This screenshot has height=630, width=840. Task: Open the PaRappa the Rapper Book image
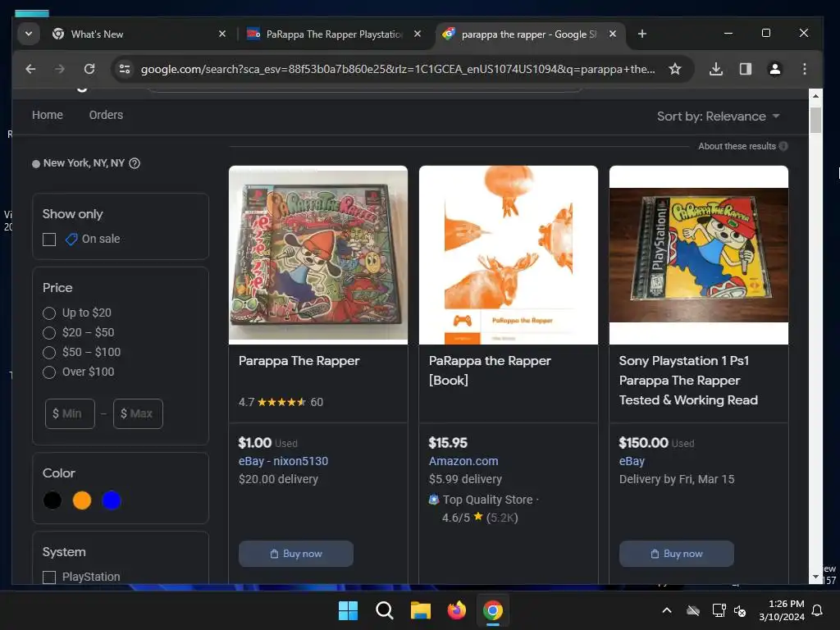point(509,255)
